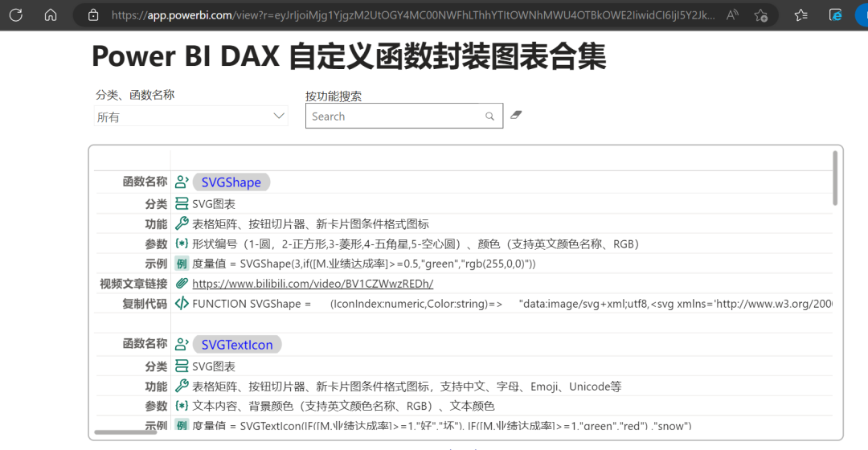Click the address bar URL
Screen dimensions: 868x450
412,15
